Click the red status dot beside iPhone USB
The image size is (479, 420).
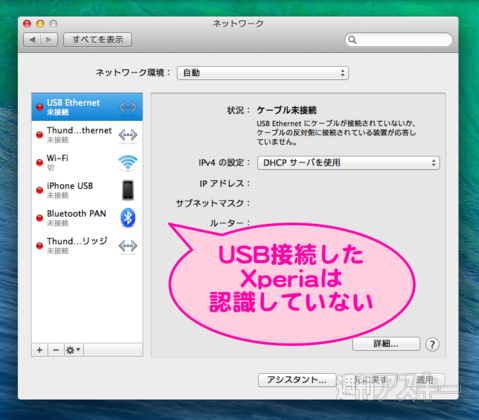point(40,190)
